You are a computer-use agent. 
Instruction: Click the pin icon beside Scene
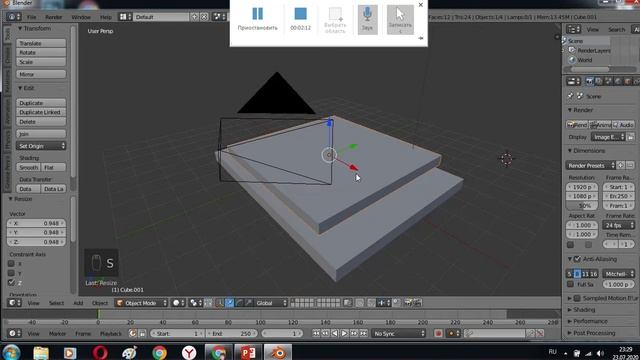click(x=570, y=96)
